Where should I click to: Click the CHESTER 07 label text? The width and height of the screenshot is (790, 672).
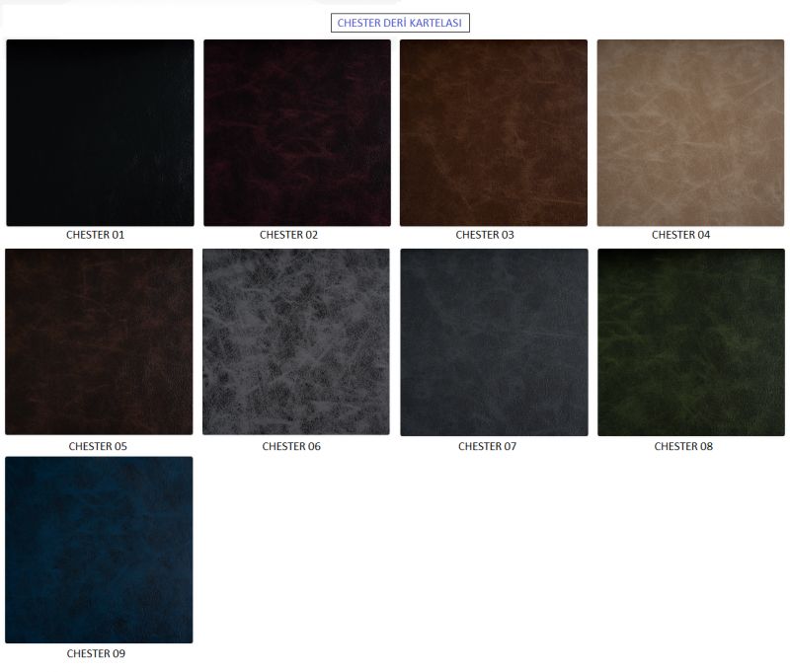click(487, 446)
